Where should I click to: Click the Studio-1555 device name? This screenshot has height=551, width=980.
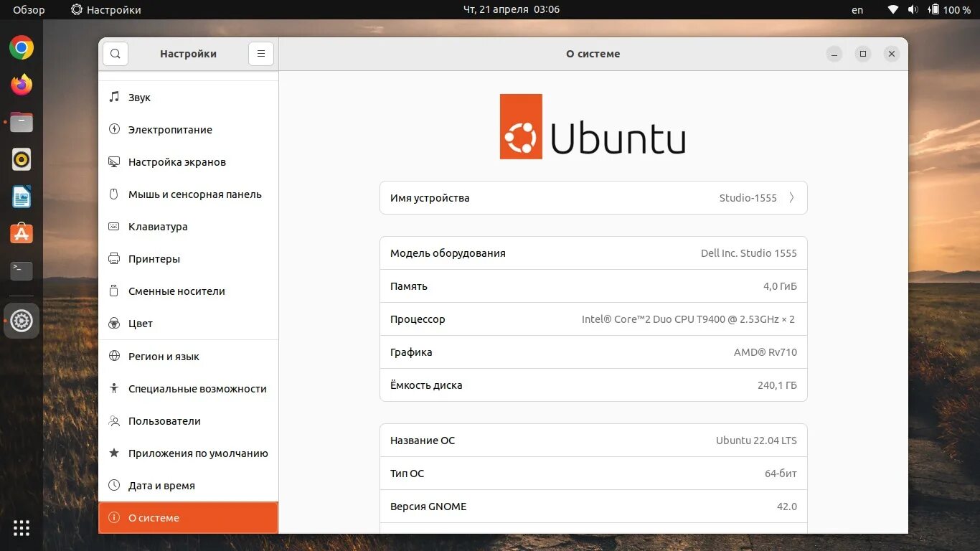748,198
